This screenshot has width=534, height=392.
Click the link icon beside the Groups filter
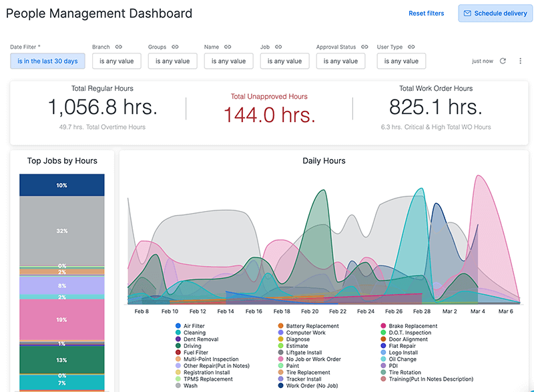[x=176, y=47]
